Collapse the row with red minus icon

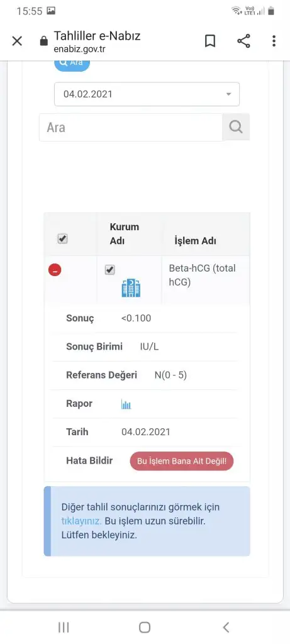click(55, 270)
